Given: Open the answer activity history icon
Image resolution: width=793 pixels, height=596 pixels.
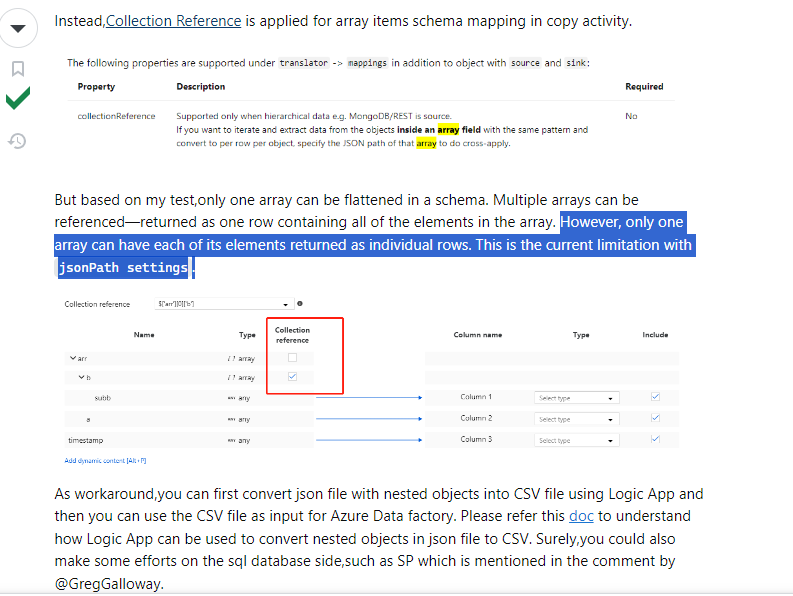Looking at the screenshot, I should click(x=17, y=141).
